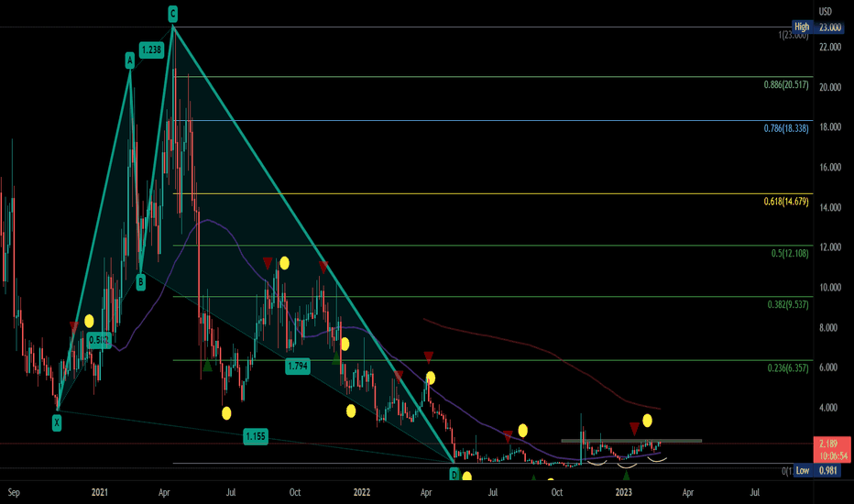The image size is (854, 504).
Task: Select the 0.786(18.338) Fibonacci level label
Action: (786, 128)
